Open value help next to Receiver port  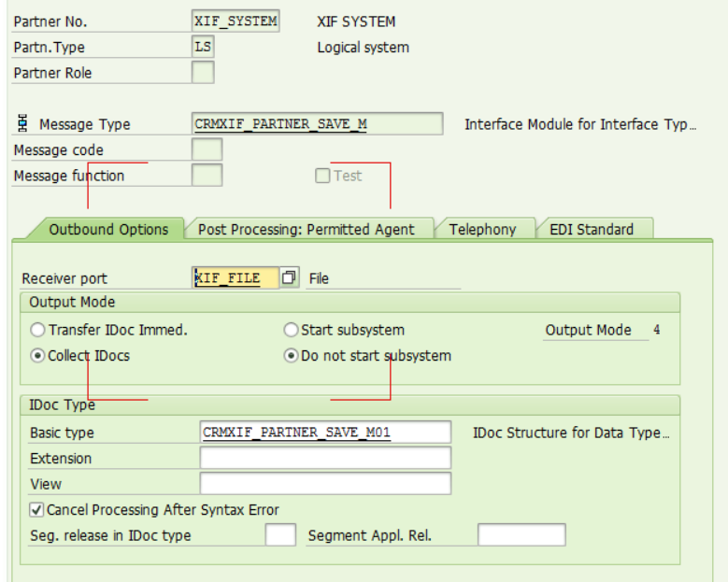pyautogui.click(x=290, y=277)
